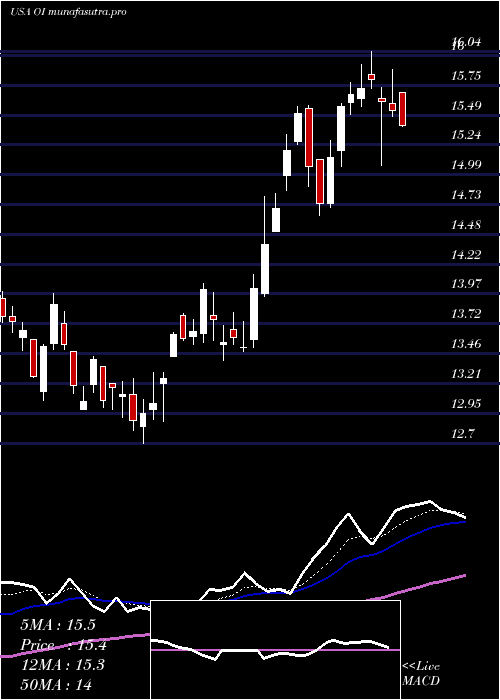Click the '12MA : 15.3' legend text
500x700 pixels.
pos(62,665)
